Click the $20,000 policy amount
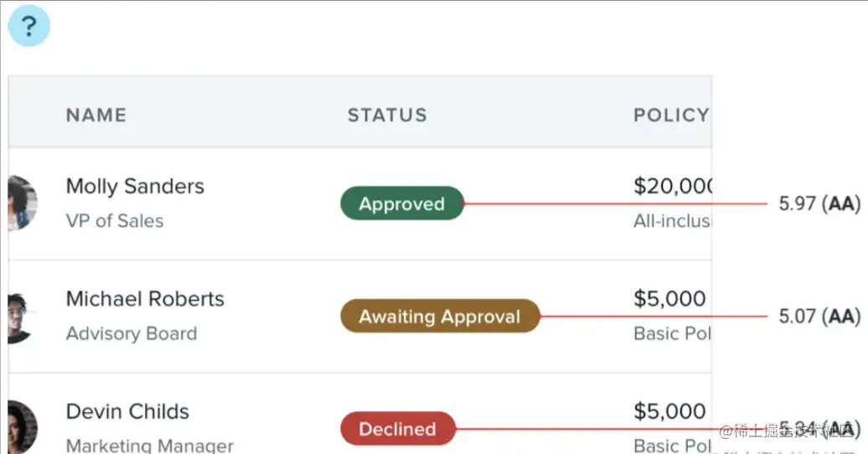 pyautogui.click(x=672, y=186)
